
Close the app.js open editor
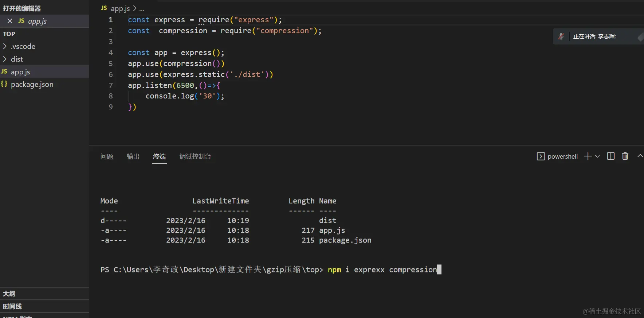click(10, 21)
